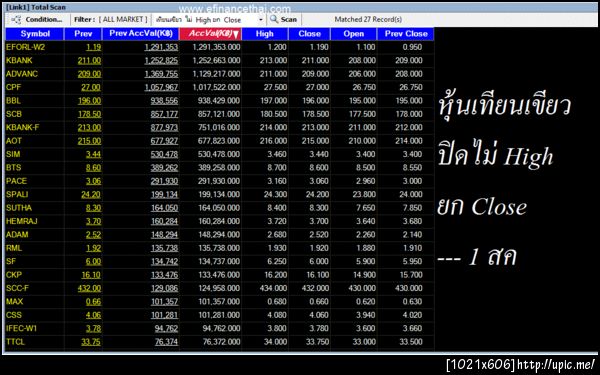Image resolution: width=600 pixels, height=375 pixels.
Task: Sort by the Prev Close column header
Action: 406,34
